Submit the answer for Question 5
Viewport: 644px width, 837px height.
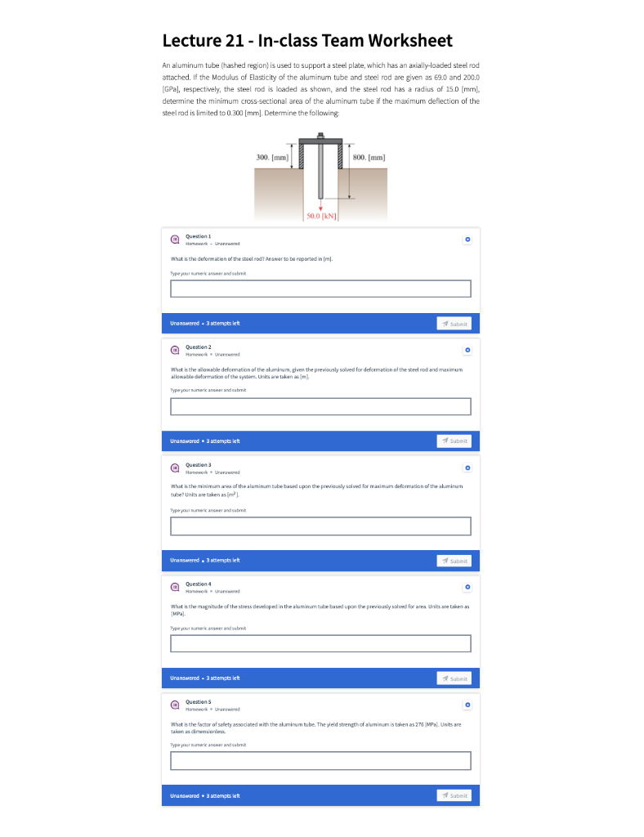pyautogui.click(x=454, y=794)
